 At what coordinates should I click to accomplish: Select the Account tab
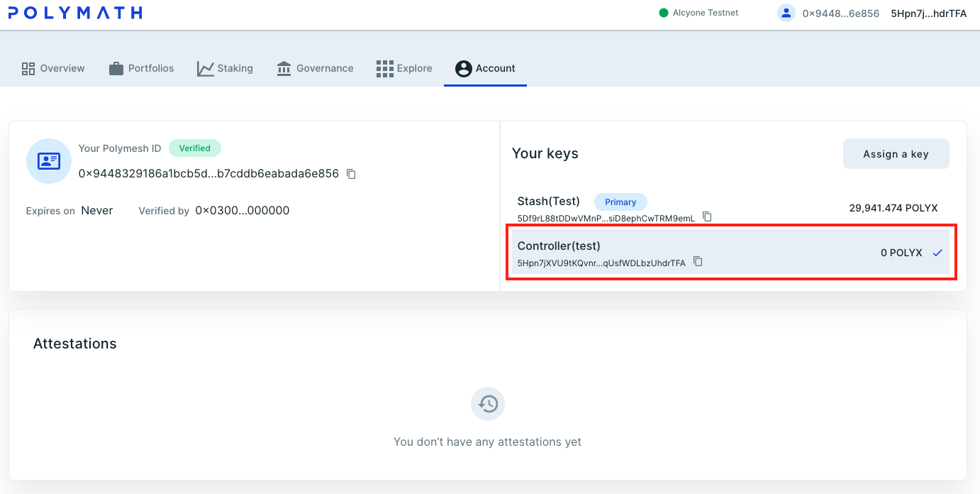[485, 68]
